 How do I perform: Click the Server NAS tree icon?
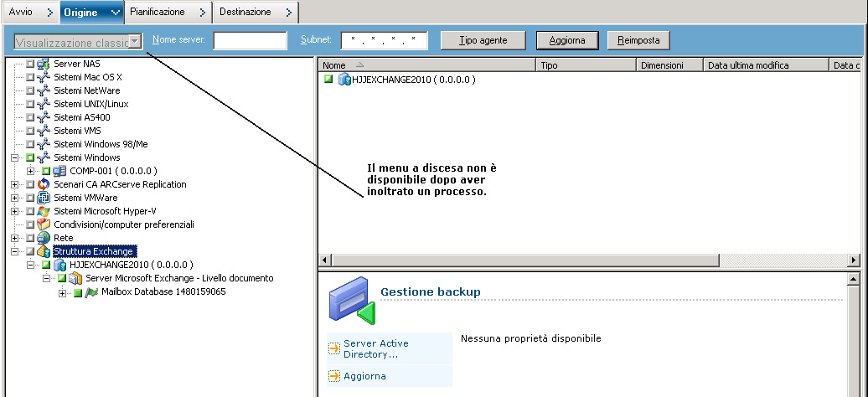(44, 64)
